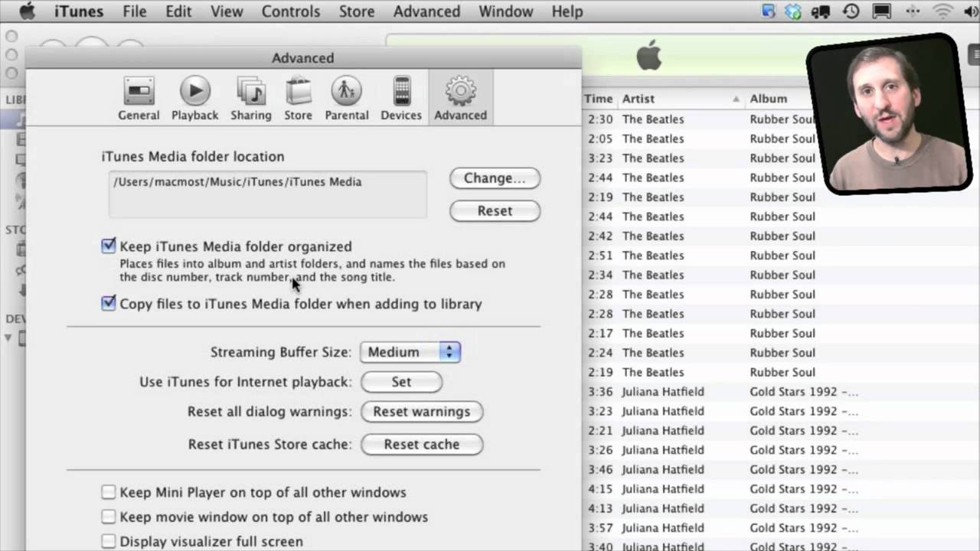
Task: Click Artist column sort arrow
Action: click(x=736, y=99)
